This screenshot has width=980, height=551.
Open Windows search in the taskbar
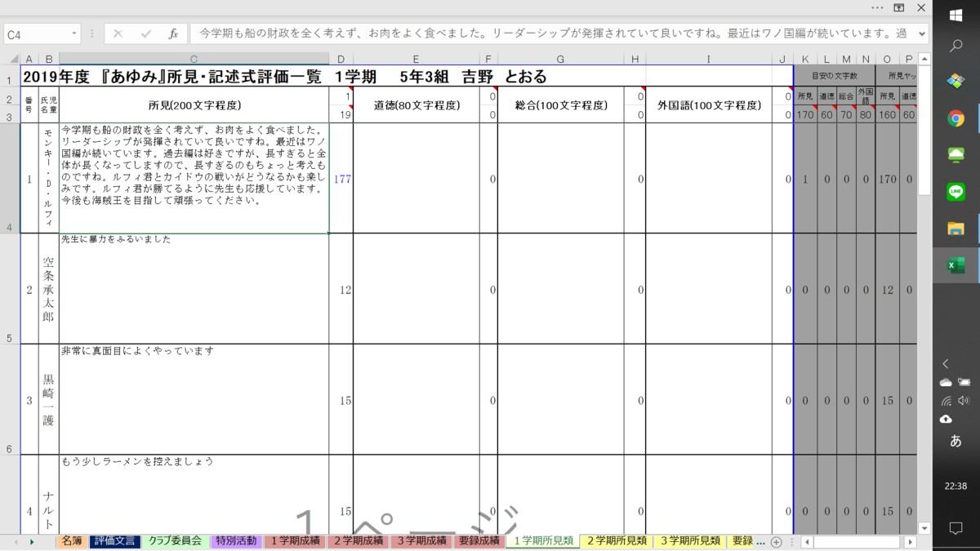point(956,47)
